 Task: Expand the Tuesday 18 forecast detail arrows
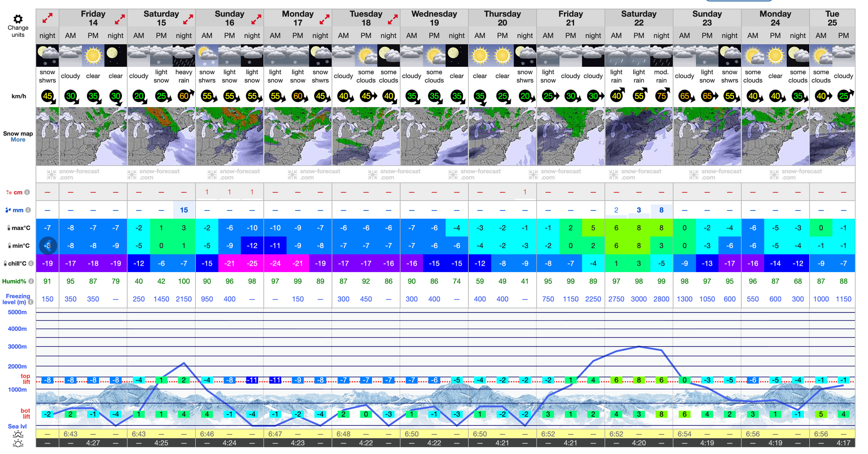tap(392, 19)
